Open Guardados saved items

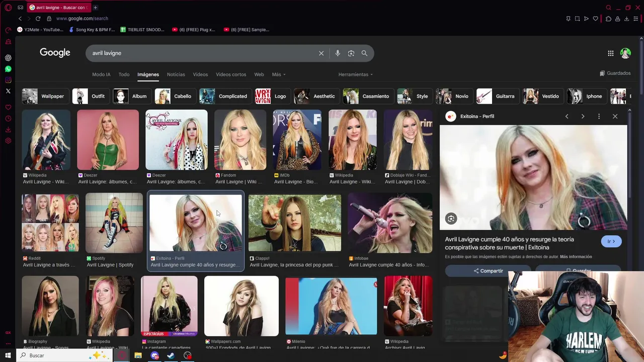(615, 73)
